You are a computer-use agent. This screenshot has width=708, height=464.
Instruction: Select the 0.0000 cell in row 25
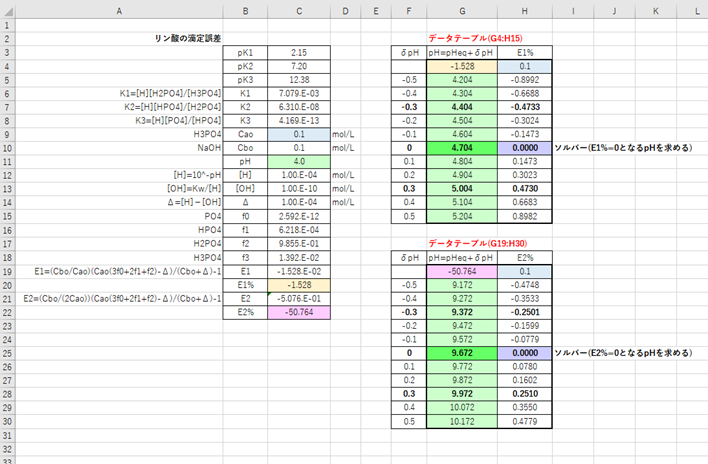(x=525, y=353)
